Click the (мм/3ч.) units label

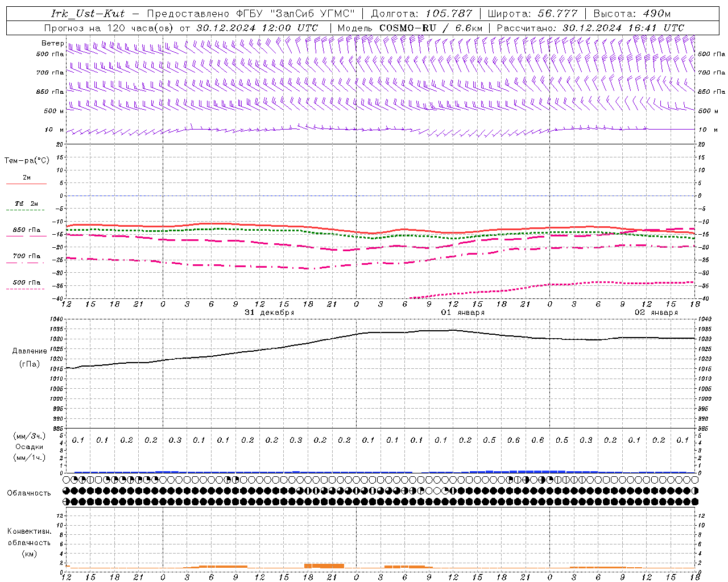click(x=30, y=436)
